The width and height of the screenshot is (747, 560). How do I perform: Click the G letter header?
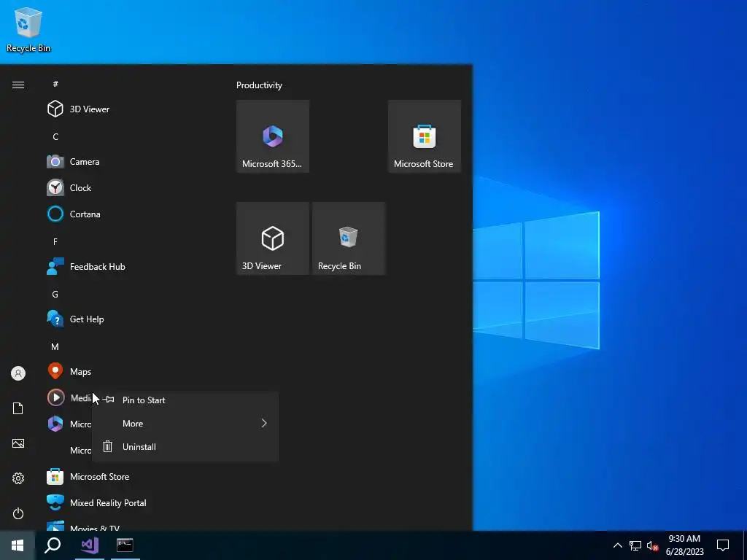[55, 295]
